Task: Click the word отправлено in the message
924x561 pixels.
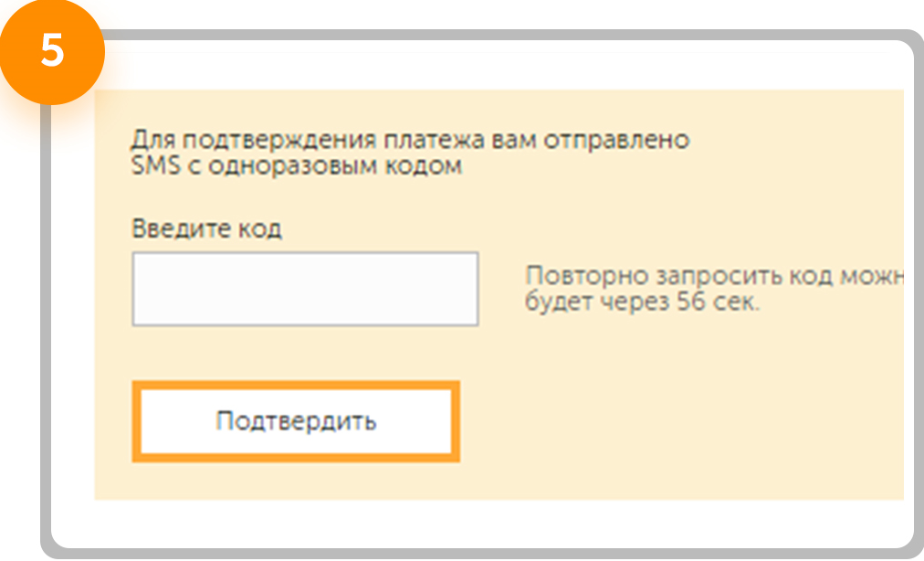Action: (616, 141)
